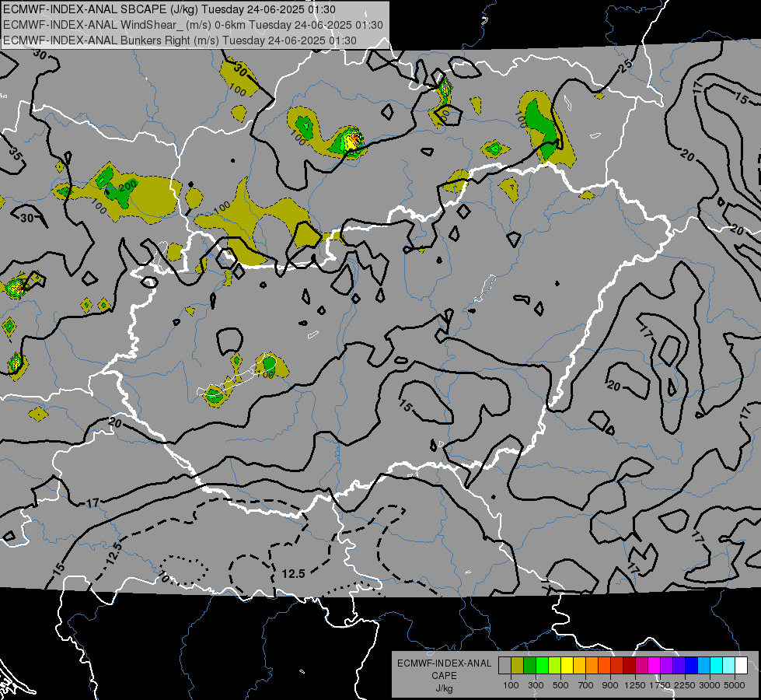Click the pure yellow legend swatch
The width and height of the screenshot is (761, 700).
[567, 665]
